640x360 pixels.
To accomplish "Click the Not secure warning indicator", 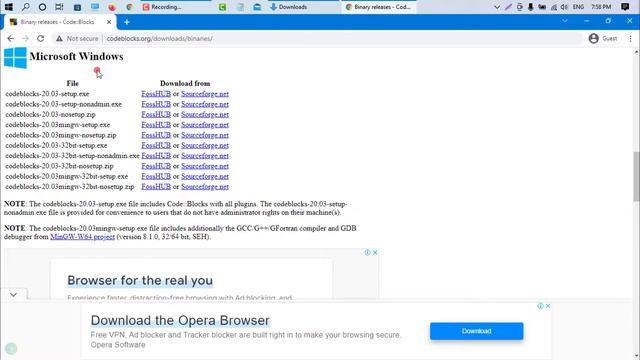I will [77, 38].
